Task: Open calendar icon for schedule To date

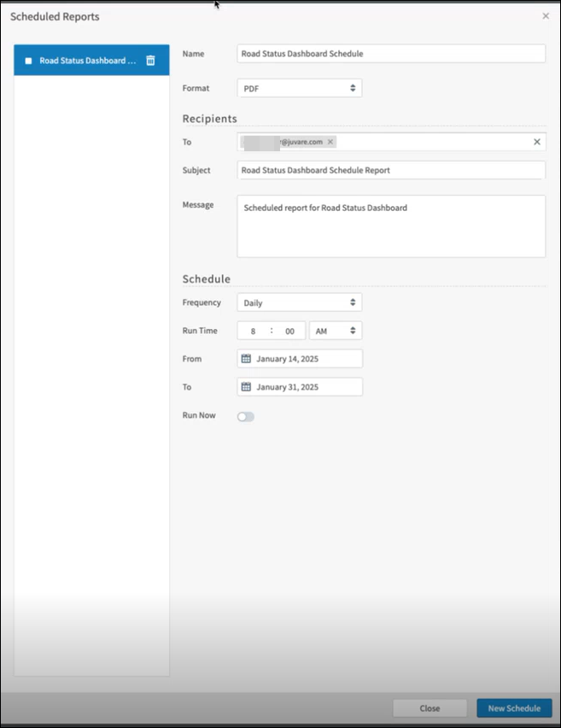Action: [246, 387]
